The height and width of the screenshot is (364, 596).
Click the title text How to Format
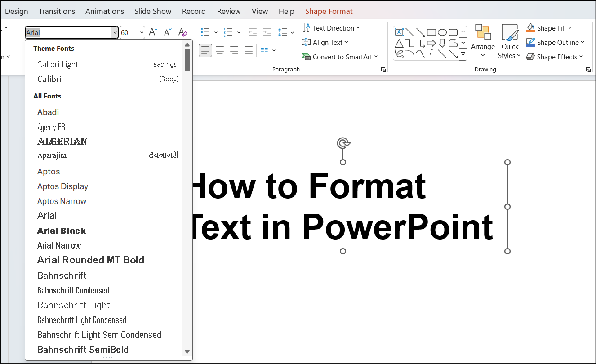tap(309, 186)
